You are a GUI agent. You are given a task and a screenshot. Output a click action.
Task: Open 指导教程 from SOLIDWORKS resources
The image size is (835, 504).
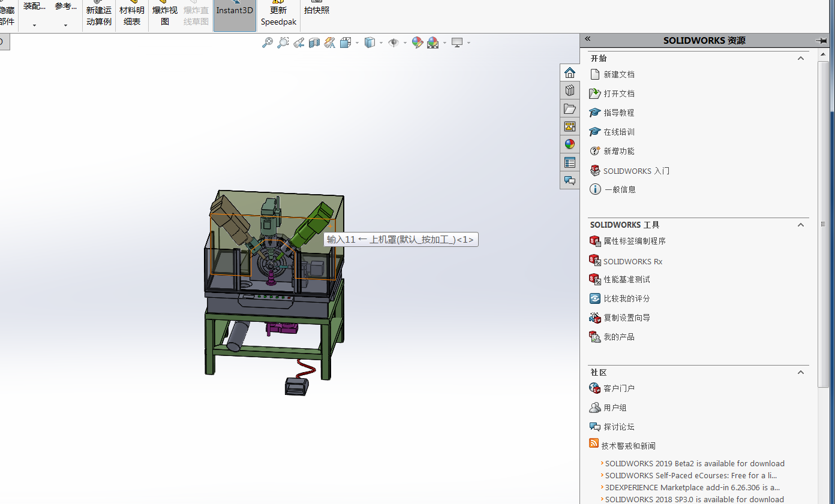pyautogui.click(x=619, y=113)
